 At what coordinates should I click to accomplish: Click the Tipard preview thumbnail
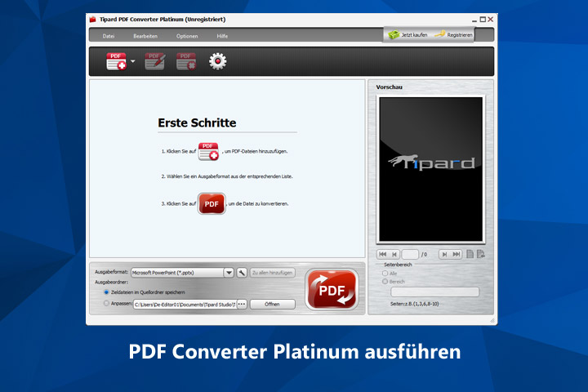(x=431, y=169)
